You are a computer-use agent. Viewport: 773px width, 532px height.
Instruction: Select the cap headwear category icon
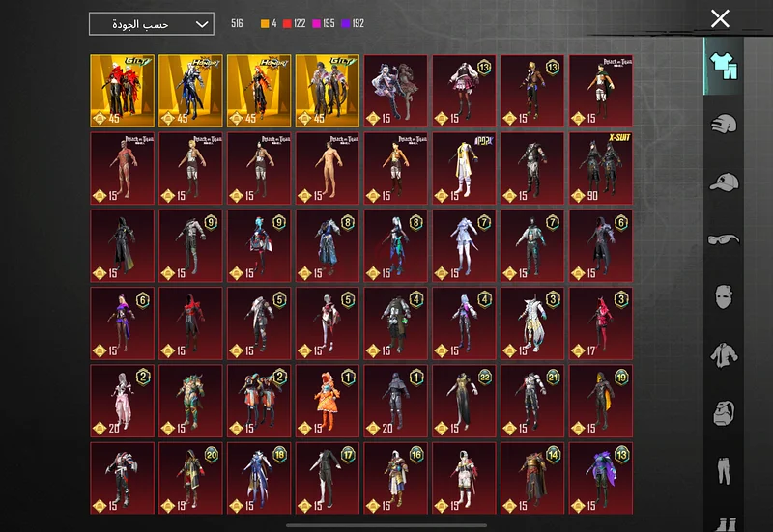724,182
